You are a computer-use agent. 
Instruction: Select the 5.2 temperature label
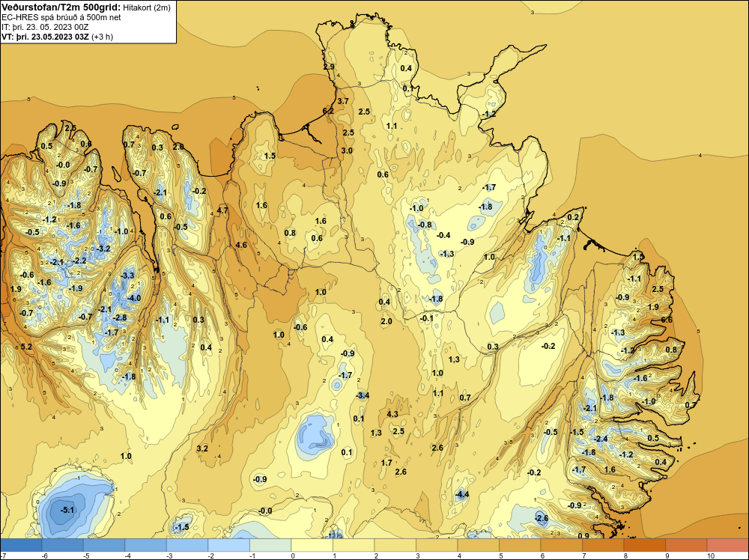[x=26, y=347]
